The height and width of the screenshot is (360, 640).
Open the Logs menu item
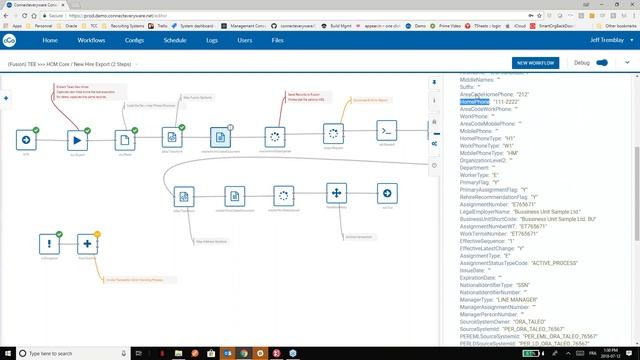coord(212,40)
